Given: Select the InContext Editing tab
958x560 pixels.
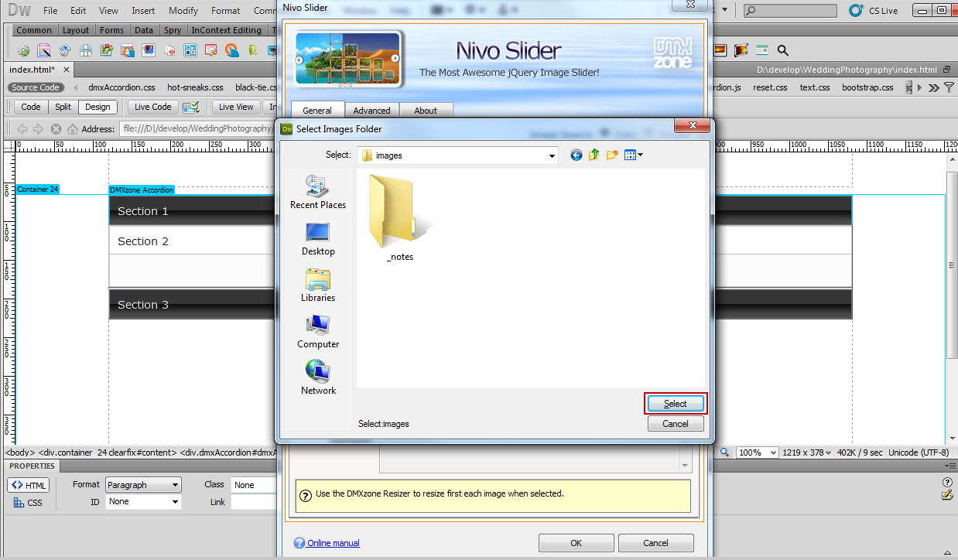Looking at the screenshot, I should tap(227, 30).
